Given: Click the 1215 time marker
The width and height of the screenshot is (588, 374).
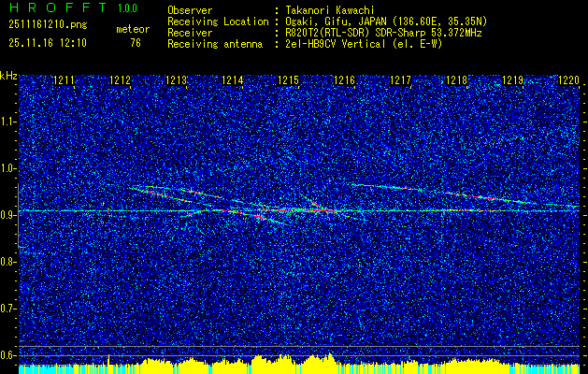Looking at the screenshot, I should pyautogui.click(x=288, y=80).
